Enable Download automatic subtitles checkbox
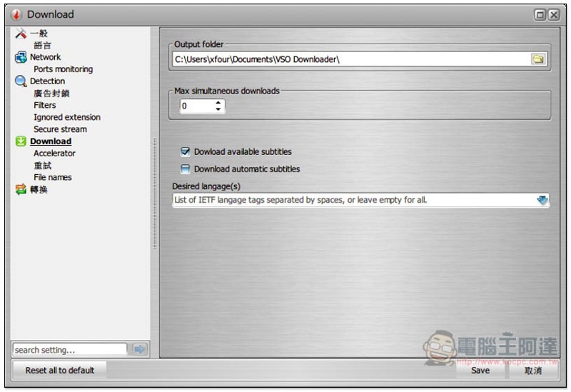The width and height of the screenshot is (571, 392). [x=186, y=169]
